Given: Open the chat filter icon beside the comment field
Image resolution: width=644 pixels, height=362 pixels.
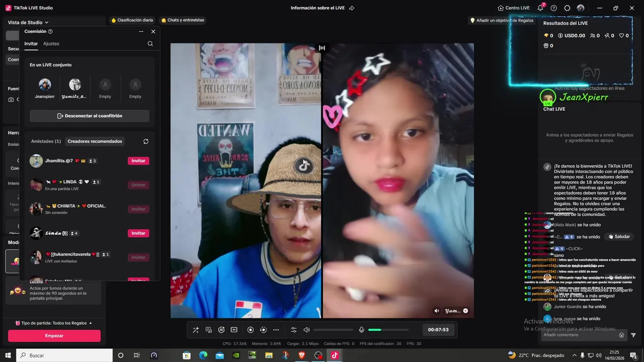Looking at the screenshot, I should click(x=633, y=335).
